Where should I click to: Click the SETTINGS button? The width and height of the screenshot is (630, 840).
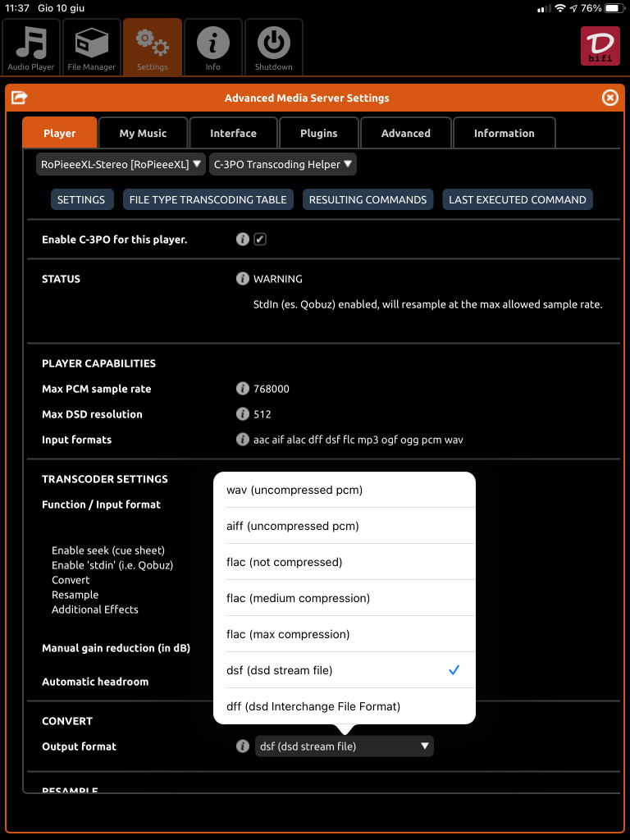(81, 199)
